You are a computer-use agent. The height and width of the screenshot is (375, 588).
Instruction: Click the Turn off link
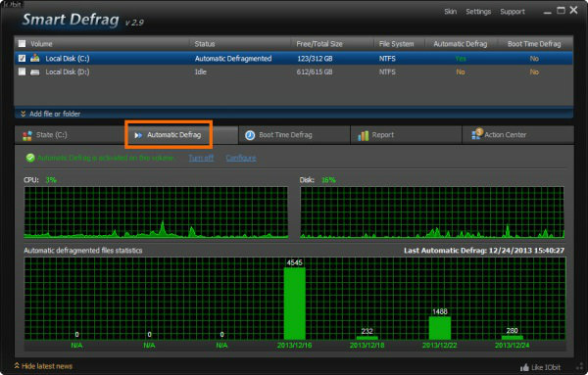201,158
